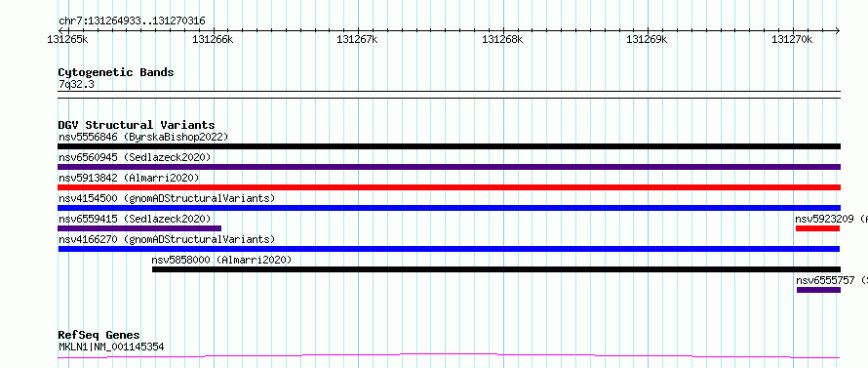The height and width of the screenshot is (368, 868).
Task: Click the nsv5858000 black variant bar
Action: point(496,269)
